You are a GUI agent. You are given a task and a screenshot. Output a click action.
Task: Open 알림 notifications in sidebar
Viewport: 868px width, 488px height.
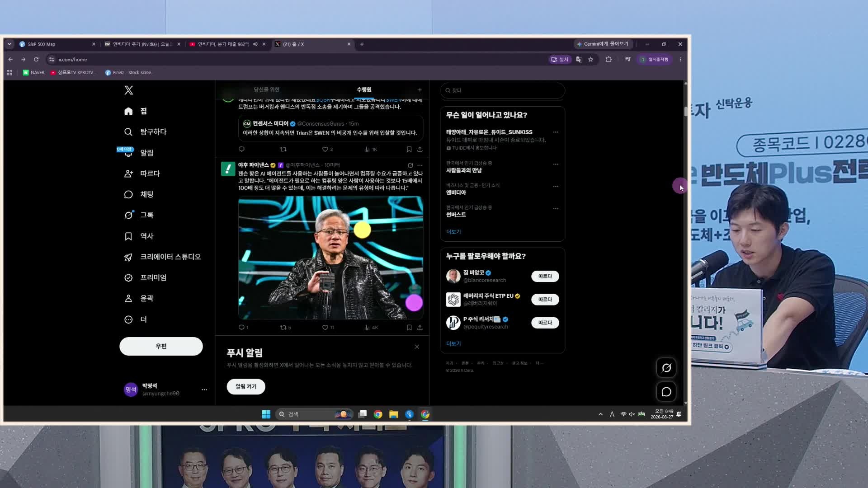click(x=139, y=153)
